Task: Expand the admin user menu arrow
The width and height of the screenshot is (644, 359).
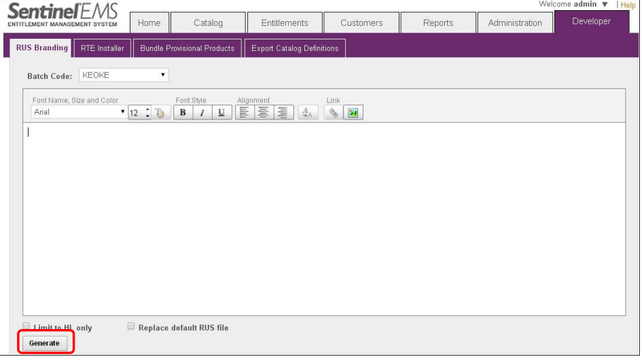Action: (605, 5)
